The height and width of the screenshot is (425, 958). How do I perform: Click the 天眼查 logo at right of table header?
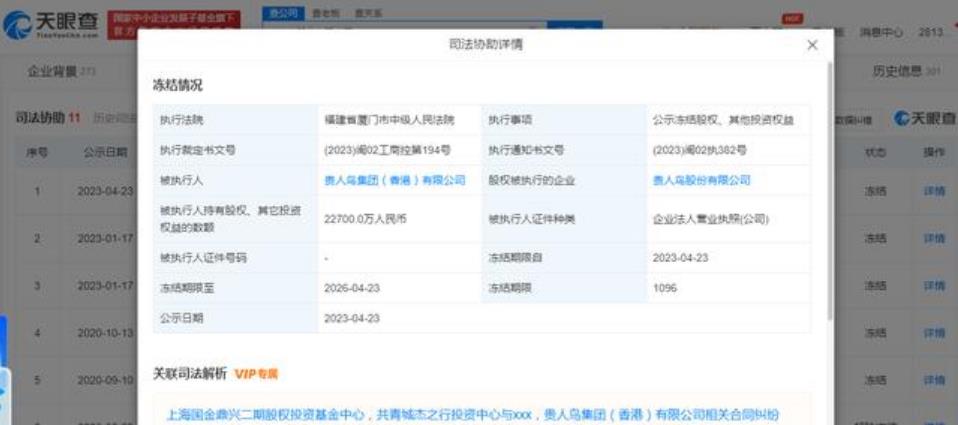924,118
